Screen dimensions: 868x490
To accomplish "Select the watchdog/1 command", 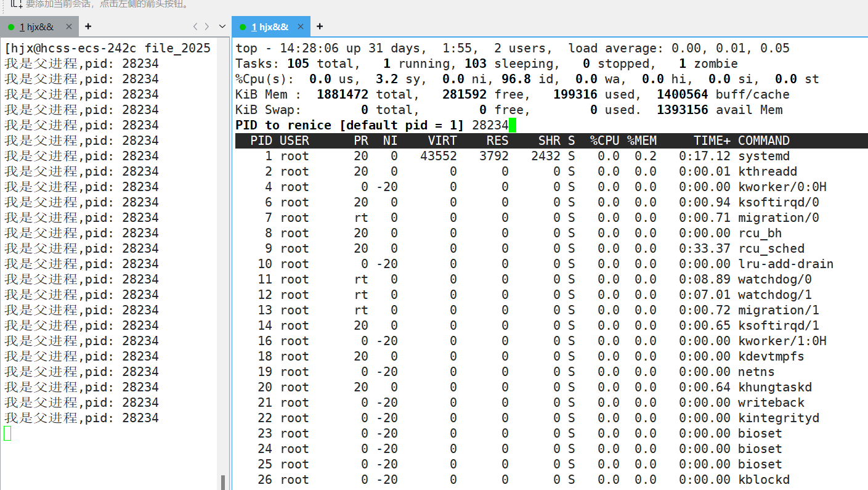I will pos(775,295).
